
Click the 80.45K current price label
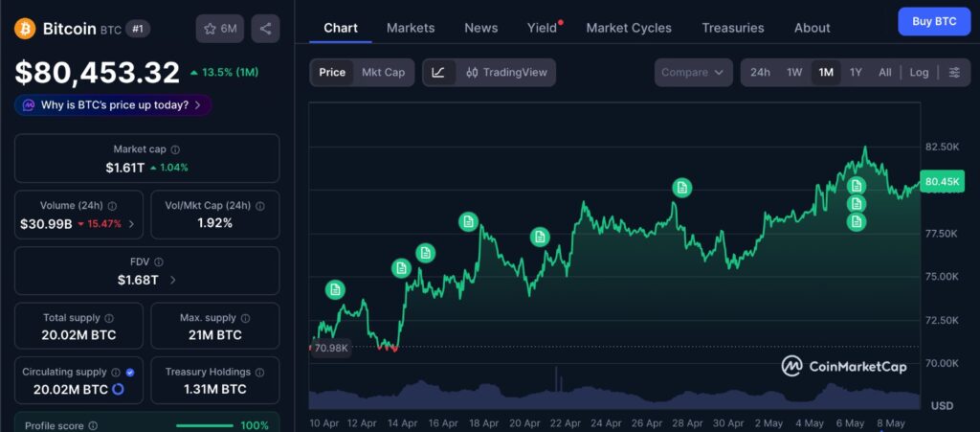tap(942, 181)
